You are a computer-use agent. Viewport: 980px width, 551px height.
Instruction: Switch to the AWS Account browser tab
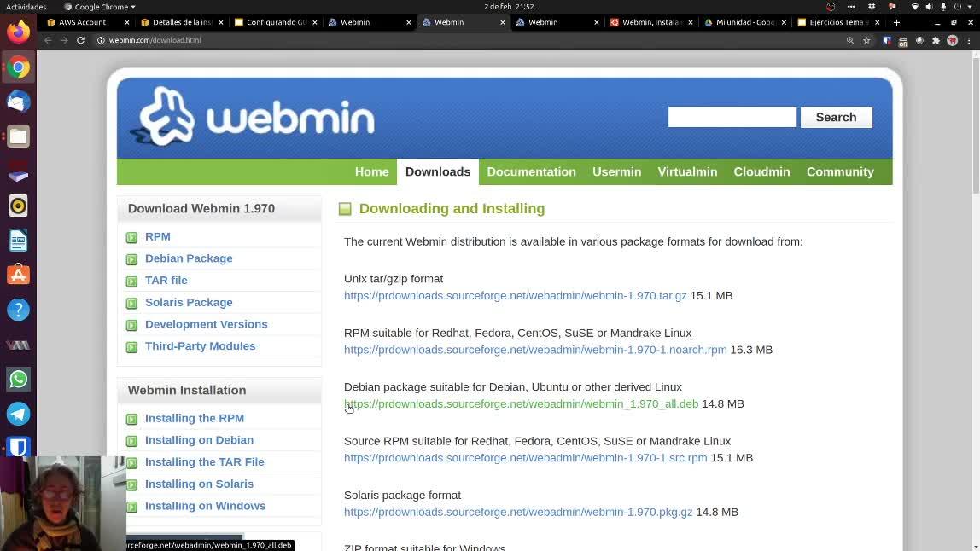point(83,22)
